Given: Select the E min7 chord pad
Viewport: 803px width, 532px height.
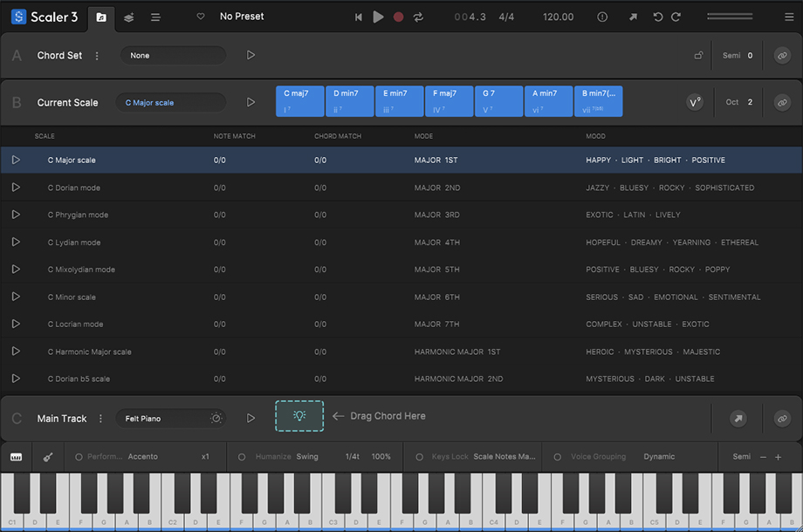Looking at the screenshot, I should [x=399, y=101].
